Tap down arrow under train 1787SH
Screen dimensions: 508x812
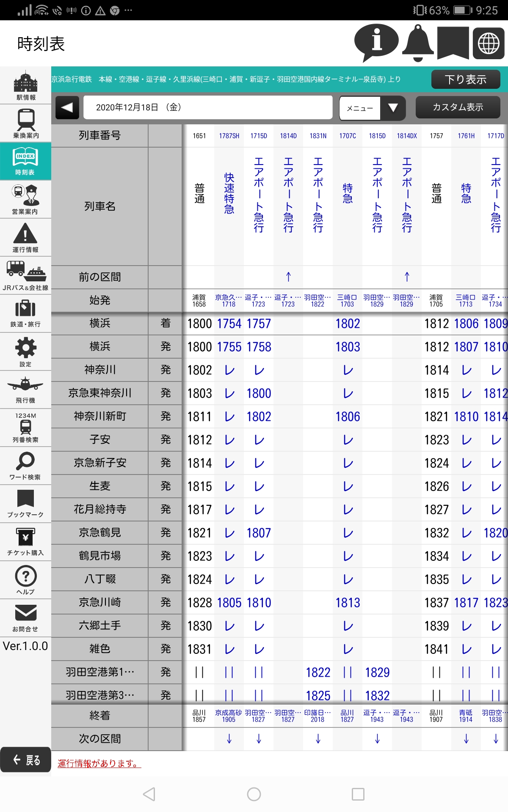click(229, 739)
